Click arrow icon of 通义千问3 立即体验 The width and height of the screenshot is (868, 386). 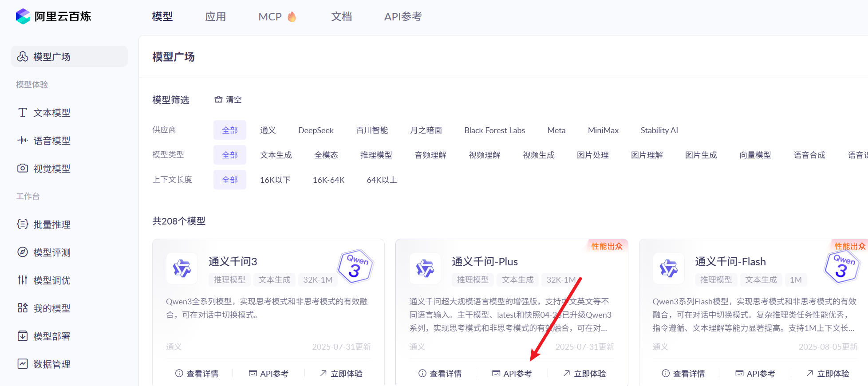tap(324, 374)
